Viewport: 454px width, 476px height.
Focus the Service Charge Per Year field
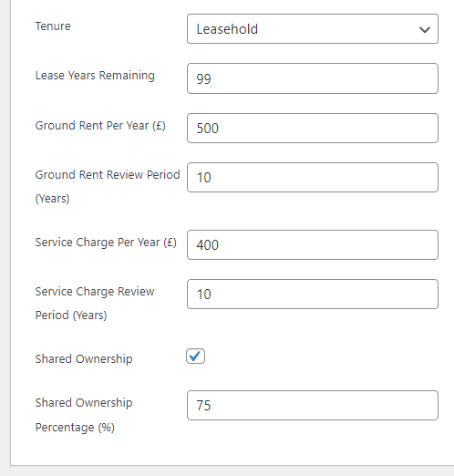tap(313, 244)
